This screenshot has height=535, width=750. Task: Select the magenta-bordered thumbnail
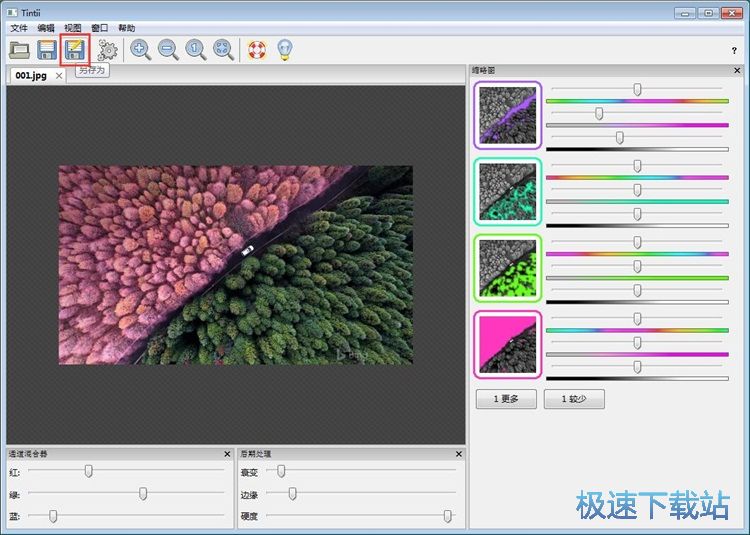[x=508, y=344]
